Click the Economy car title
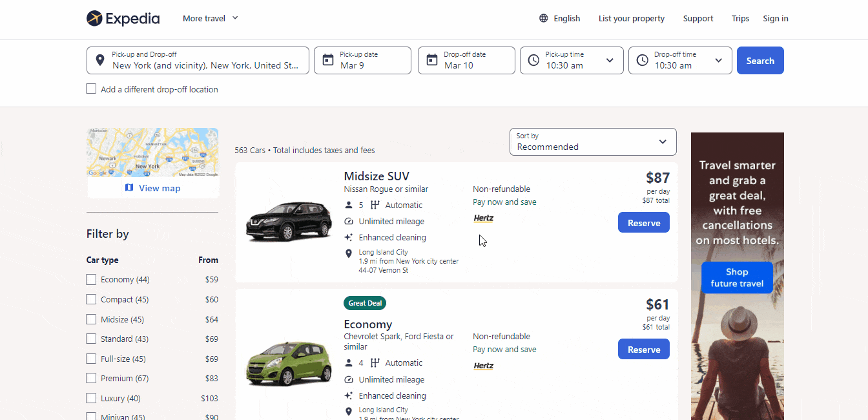Screen dimensions: 868x420 pyautogui.click(x=367, y=324)
